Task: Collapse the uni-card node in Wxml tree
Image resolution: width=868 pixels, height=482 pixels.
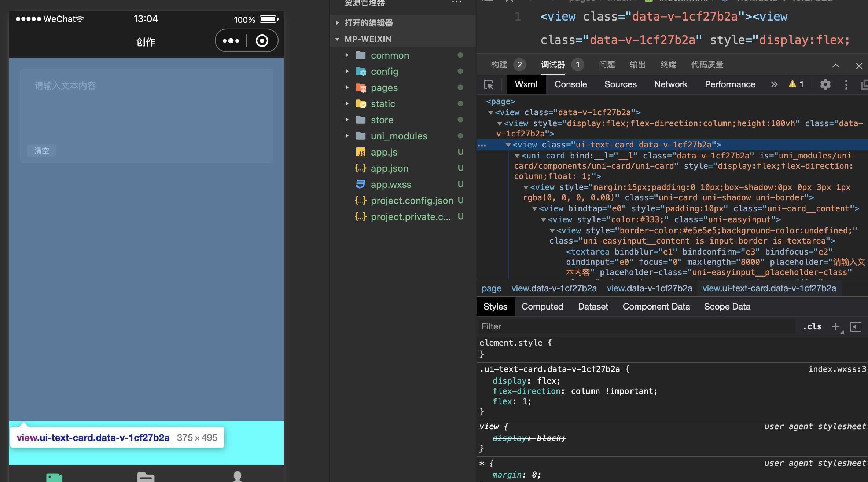Action: click(x=517, y=156)
